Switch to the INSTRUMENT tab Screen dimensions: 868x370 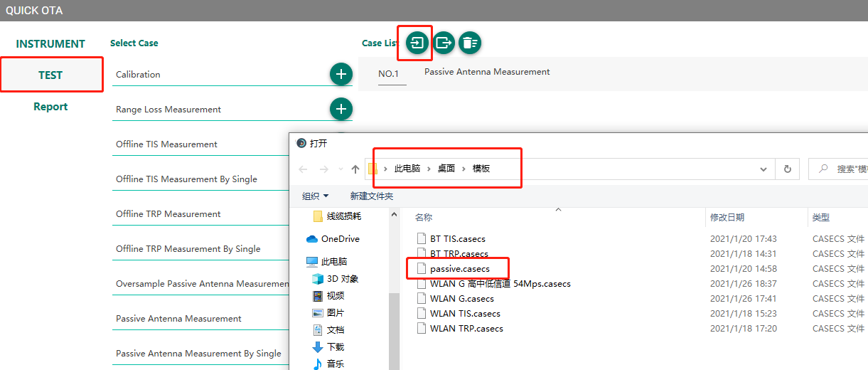[50, 44]
